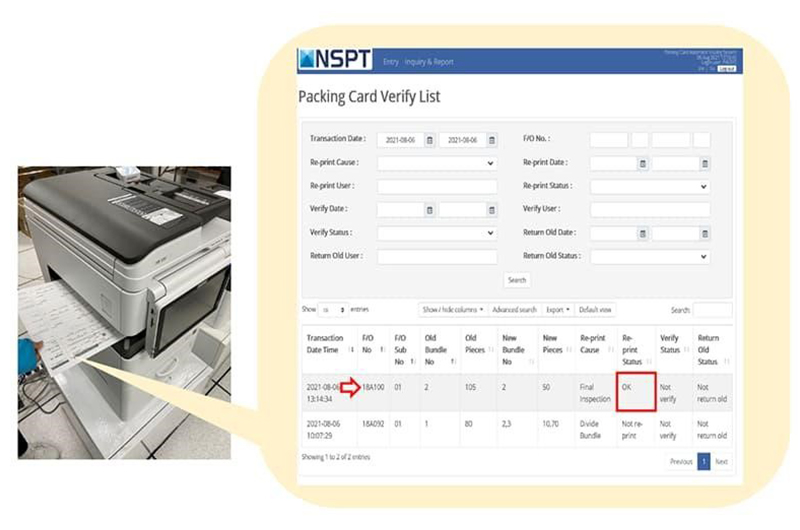Open calendar for Re-print Date end
Viewport: 800px width, 530px height.
pos(704,163)
